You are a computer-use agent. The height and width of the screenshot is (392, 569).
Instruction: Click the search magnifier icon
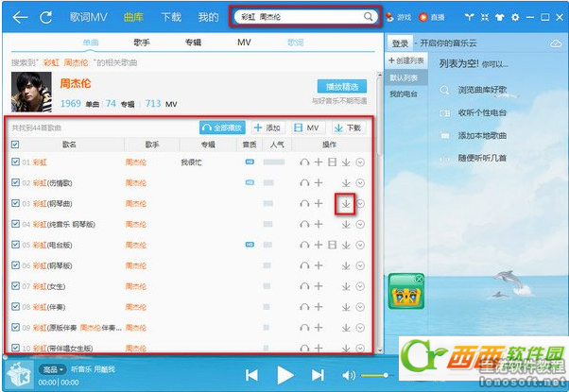369,17
